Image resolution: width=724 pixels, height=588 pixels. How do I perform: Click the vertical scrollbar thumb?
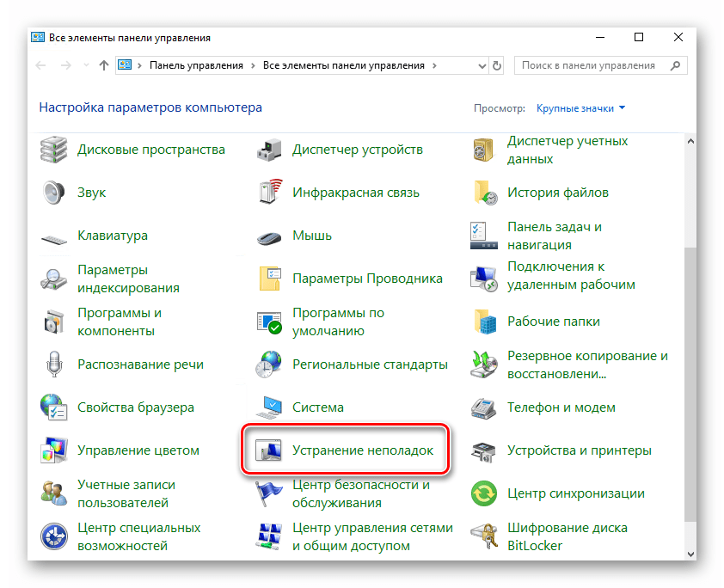690,384
